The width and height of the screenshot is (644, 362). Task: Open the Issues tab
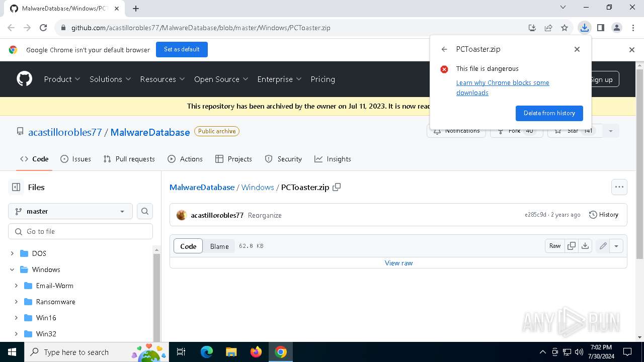(x=75, y=159)
